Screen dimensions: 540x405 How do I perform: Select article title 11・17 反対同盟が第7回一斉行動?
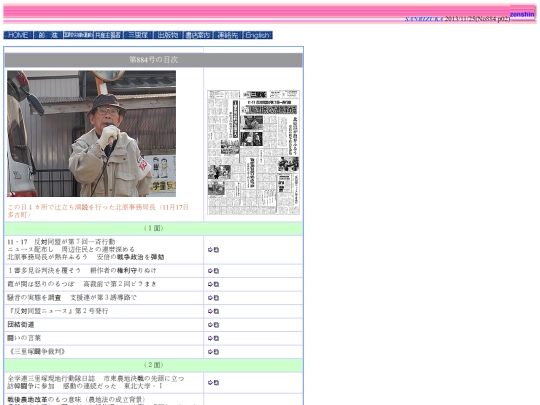click(x=61, y=242)
